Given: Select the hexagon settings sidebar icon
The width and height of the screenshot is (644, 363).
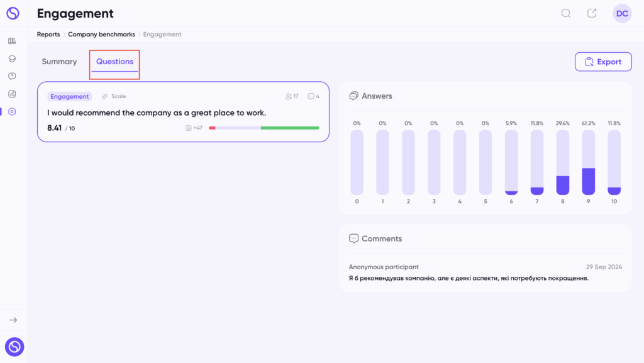Looking at the screenshot, I should (x=12, y=112).
